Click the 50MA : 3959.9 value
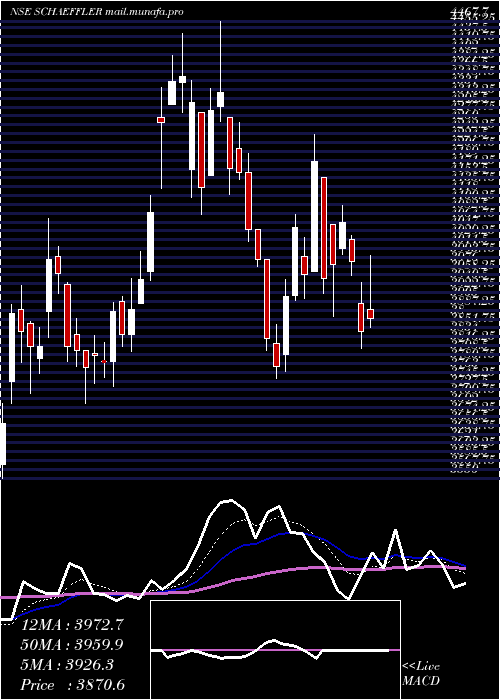This screenshot has width=500, height=700. pyautogui.click(x=72, y=644)
